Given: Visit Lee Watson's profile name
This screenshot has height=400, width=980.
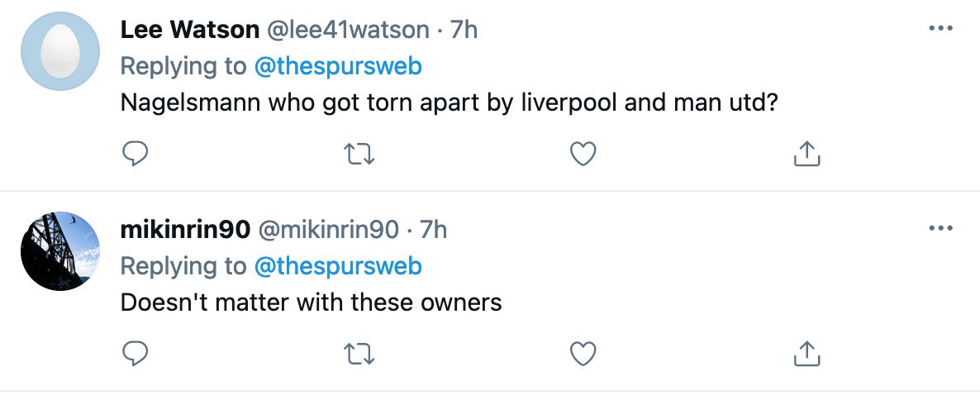Looking at the screenshot, I should tap(188, 30).
